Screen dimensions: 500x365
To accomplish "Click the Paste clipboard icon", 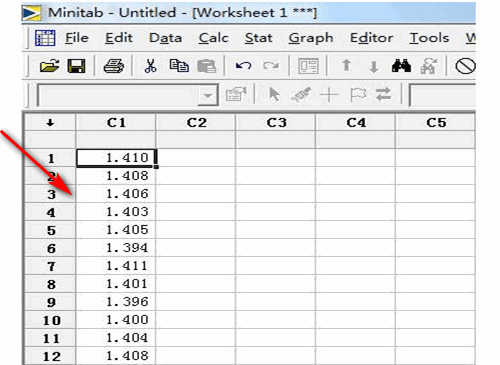I will 206,66.
